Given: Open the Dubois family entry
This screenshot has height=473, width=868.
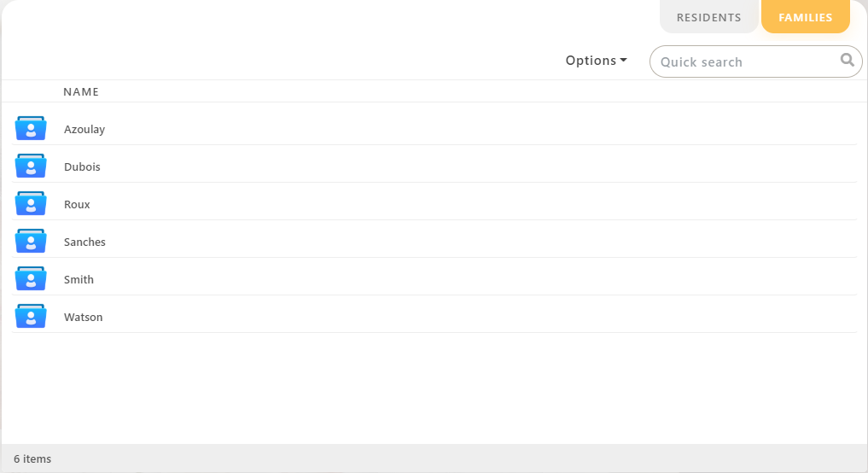Looking at the screenshot, I should tap(82, 167).
